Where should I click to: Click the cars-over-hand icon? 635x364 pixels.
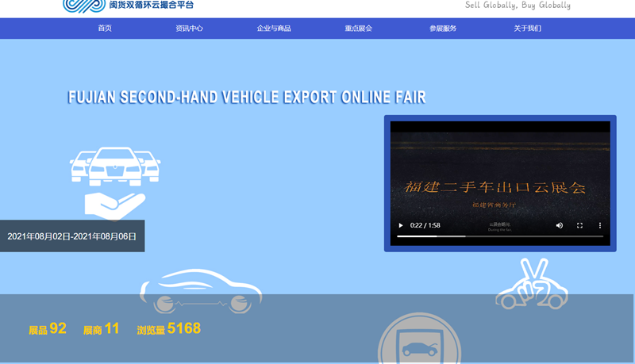pos(115,182)
